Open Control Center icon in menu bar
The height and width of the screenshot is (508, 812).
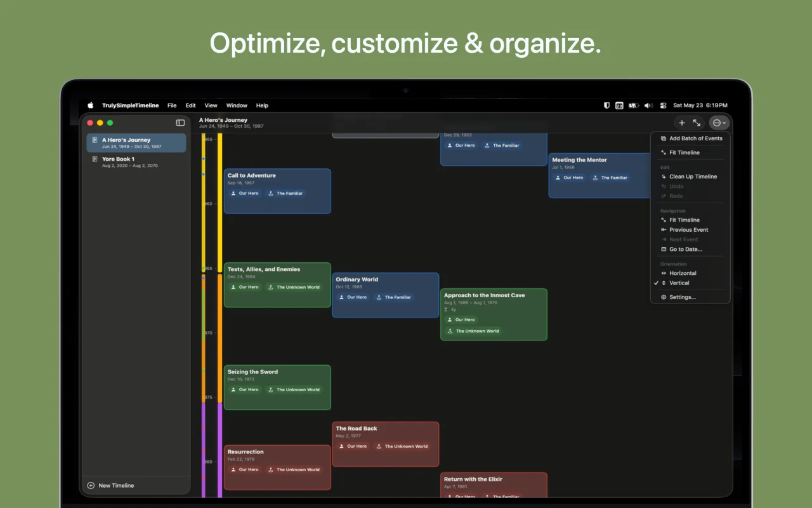click(664, 105)
